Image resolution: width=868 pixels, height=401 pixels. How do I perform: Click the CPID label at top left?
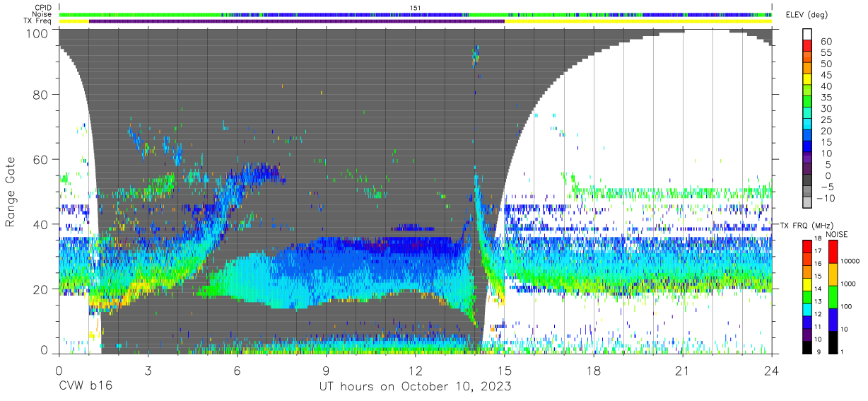[x=44, y=7]
